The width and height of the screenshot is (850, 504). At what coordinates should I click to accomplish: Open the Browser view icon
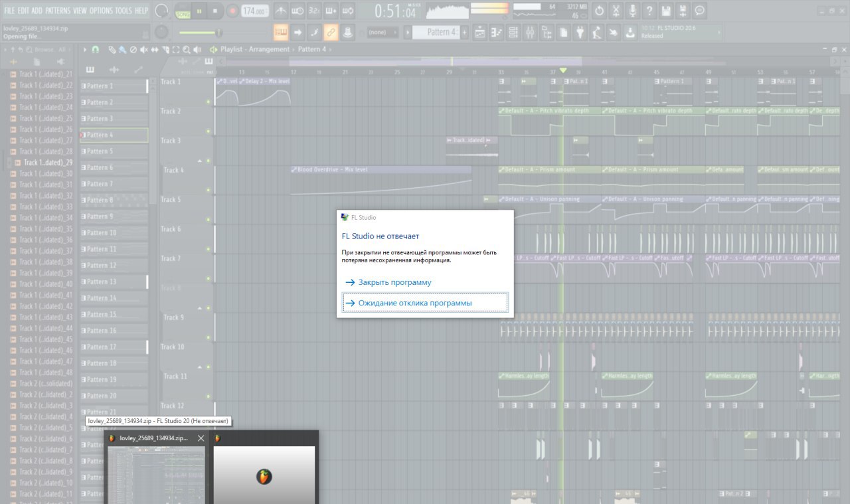[547, 32]
